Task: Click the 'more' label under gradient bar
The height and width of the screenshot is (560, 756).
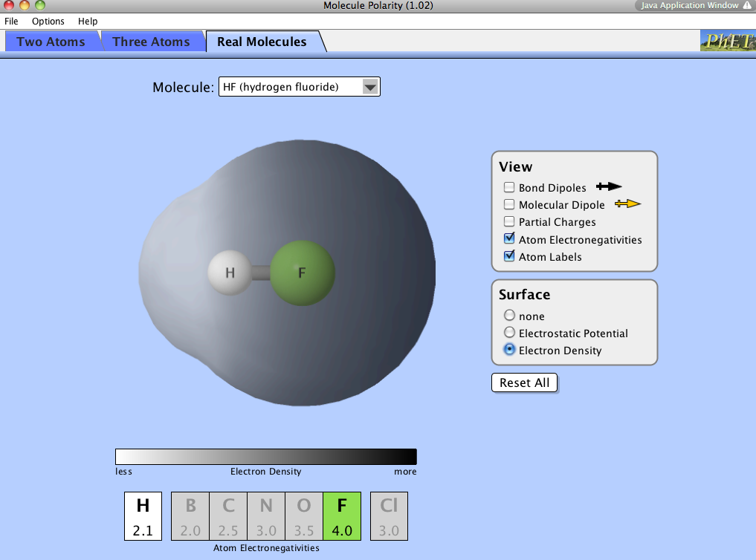Action: (405, 472)
